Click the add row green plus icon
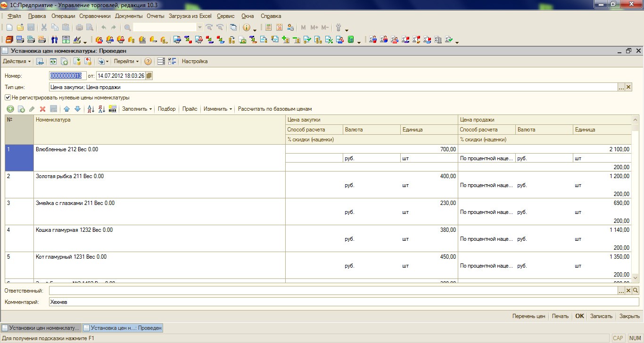This screenshot has height=343, width=644. (x=10, y=109)
